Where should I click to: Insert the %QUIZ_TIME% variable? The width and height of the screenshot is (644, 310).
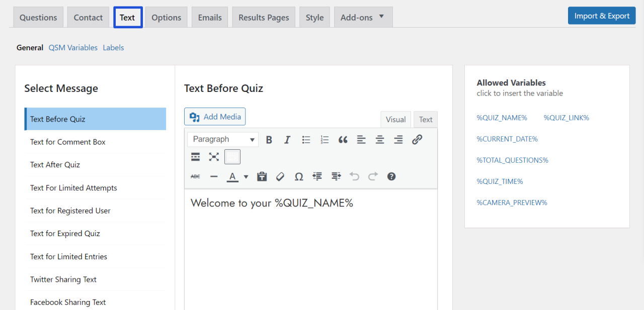[x=500, y=181]
